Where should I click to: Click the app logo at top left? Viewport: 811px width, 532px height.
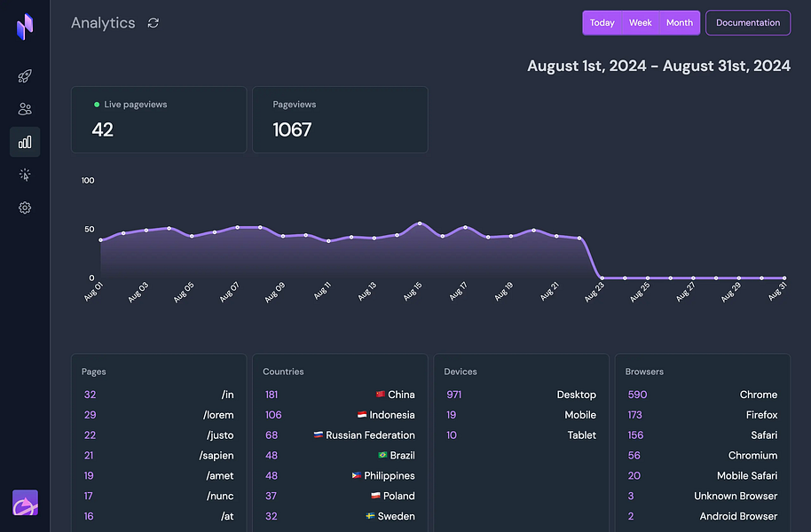[x=24, y=27]
